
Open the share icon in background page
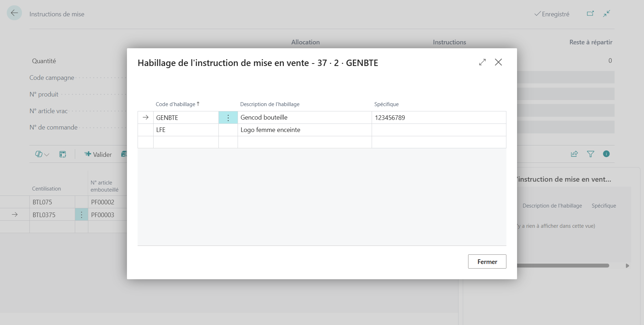(574, 154)
